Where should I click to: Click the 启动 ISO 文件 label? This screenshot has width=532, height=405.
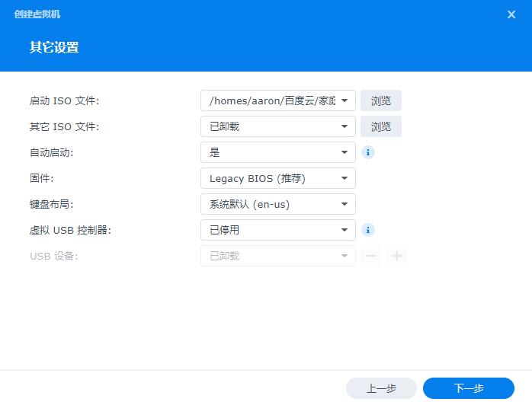tap(65, 100)
